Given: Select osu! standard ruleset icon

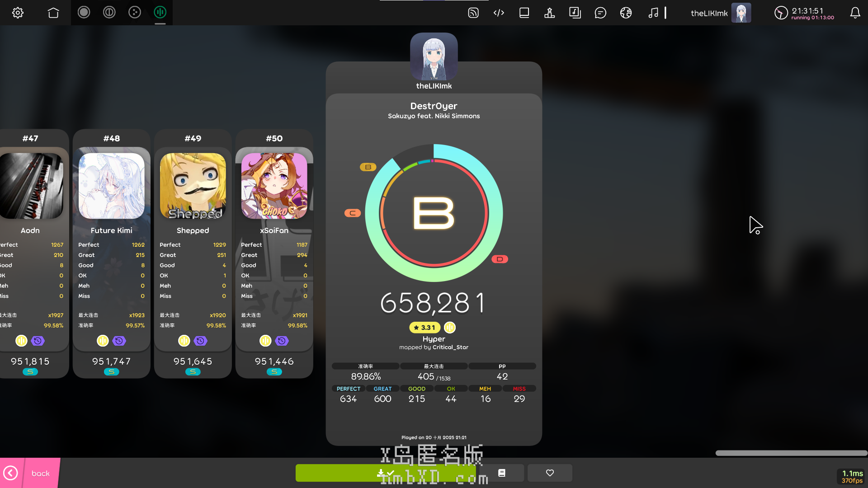Looking at the screenshot, I should (84, 12).
